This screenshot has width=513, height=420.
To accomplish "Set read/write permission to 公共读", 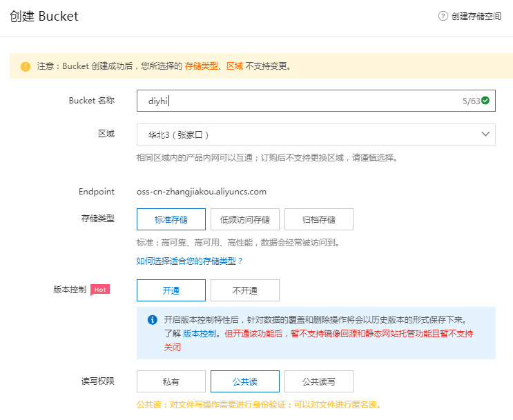I will tap(245, 381).
